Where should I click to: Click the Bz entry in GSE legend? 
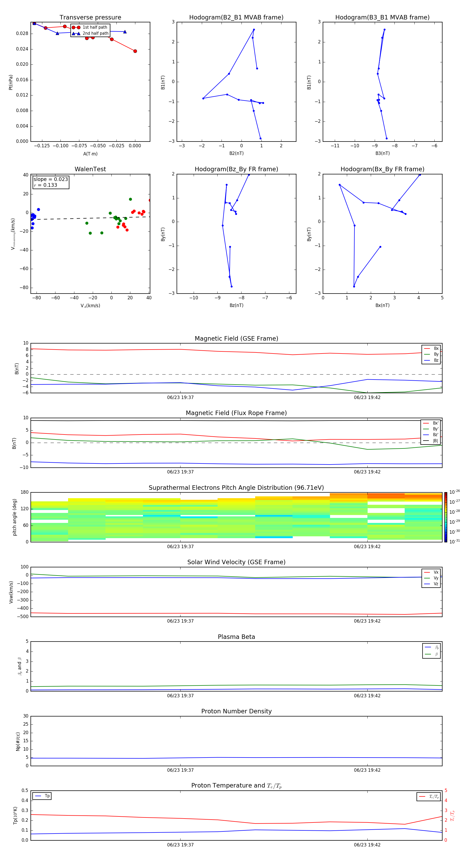point(431,360)
